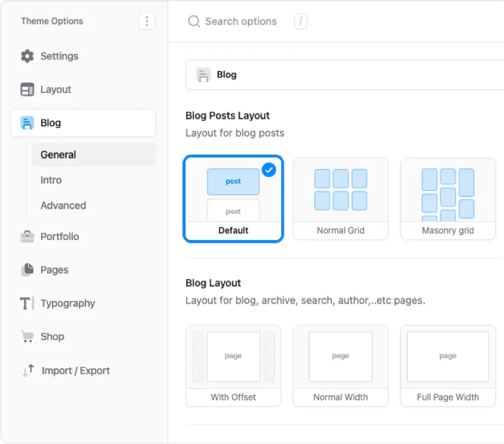Click the Portfolio briefcase icon

tap(27, 237)
